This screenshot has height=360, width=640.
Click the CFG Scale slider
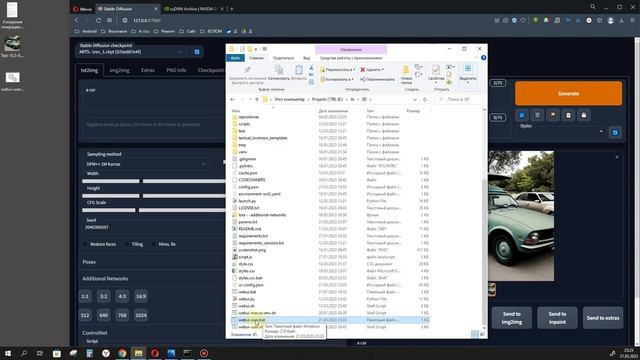153,210
